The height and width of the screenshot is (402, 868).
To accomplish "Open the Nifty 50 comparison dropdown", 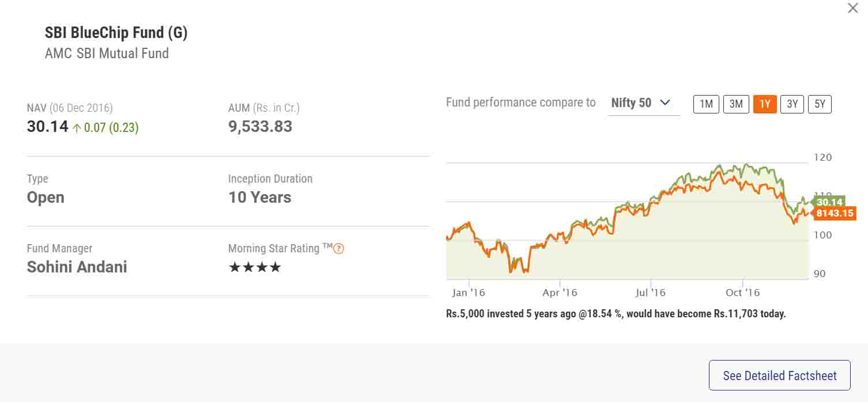I will (x=643, y=103).
